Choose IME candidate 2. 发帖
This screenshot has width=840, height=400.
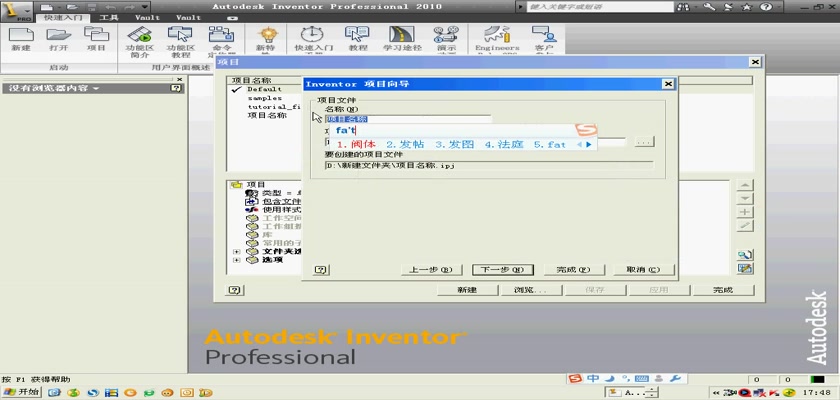click(405, 145)
